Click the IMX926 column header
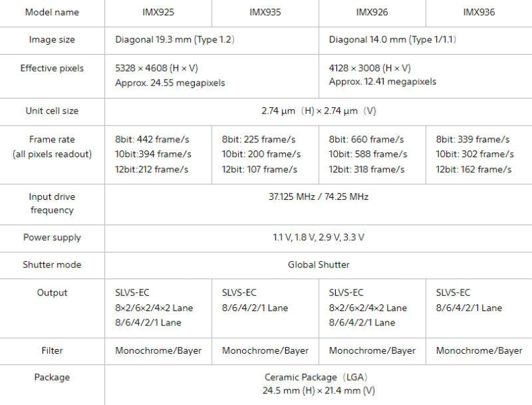 point(372,12)
